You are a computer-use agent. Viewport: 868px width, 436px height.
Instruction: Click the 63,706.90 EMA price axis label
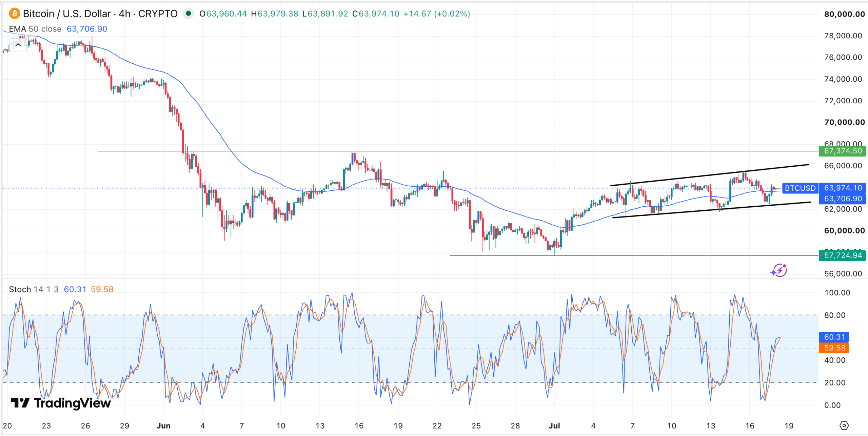(842, 199)
